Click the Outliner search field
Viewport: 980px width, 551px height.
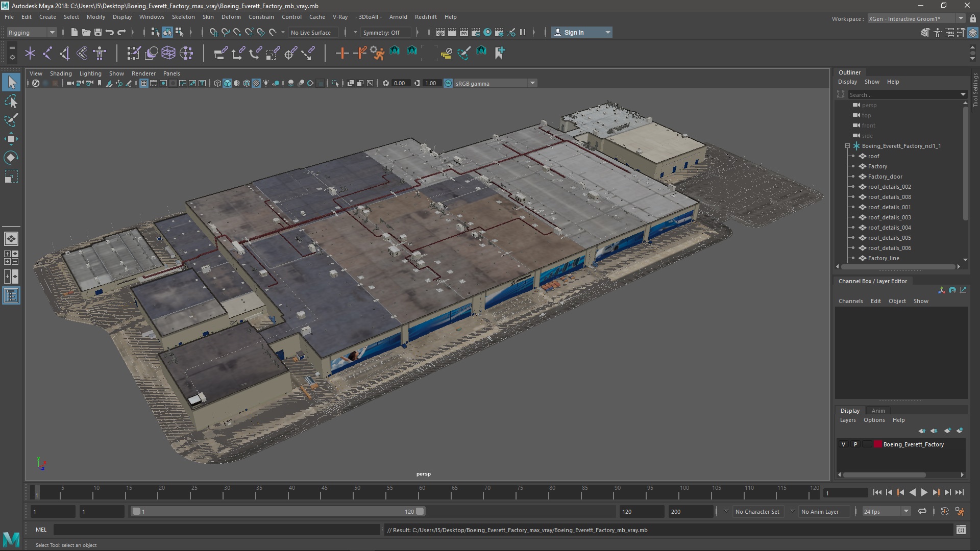tap(903, 95)
